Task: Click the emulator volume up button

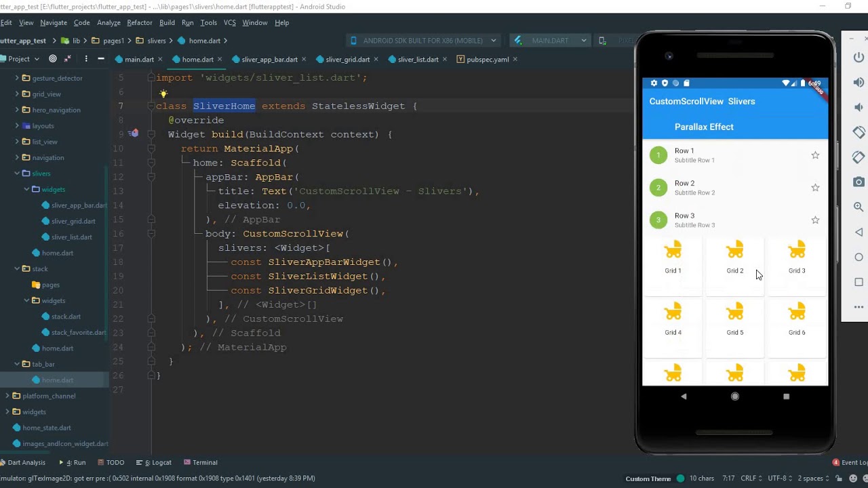Action: pos(859,83)
